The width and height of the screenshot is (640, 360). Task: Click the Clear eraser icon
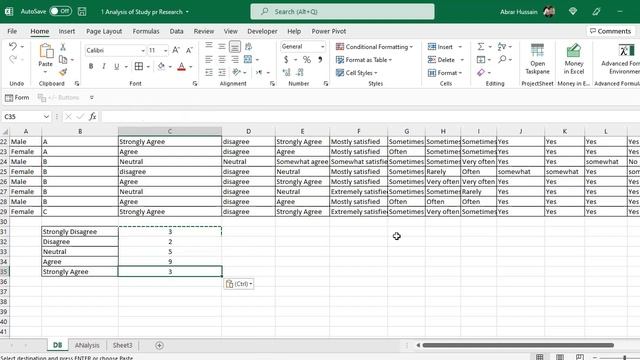[481, 73]
